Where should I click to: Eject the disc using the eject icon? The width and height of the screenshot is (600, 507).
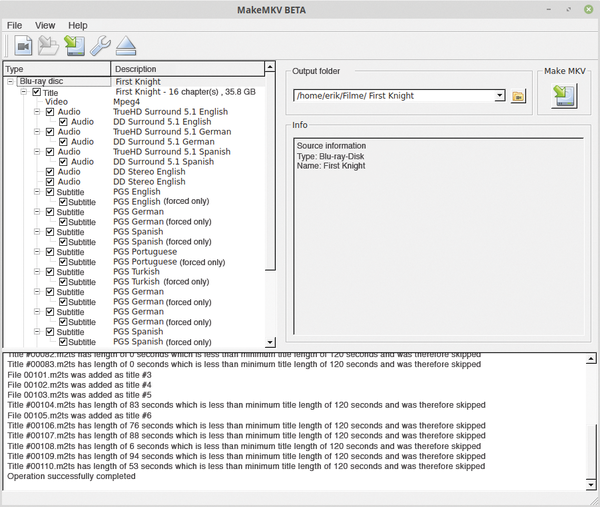[x=126, y=46]
